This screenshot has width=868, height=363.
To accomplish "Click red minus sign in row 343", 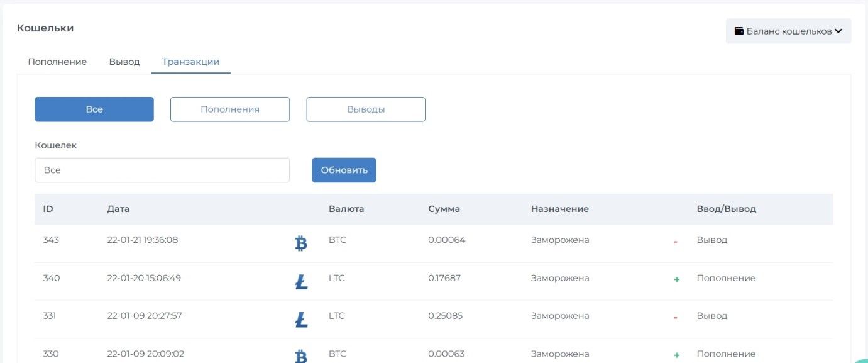I will pos(675,242).
